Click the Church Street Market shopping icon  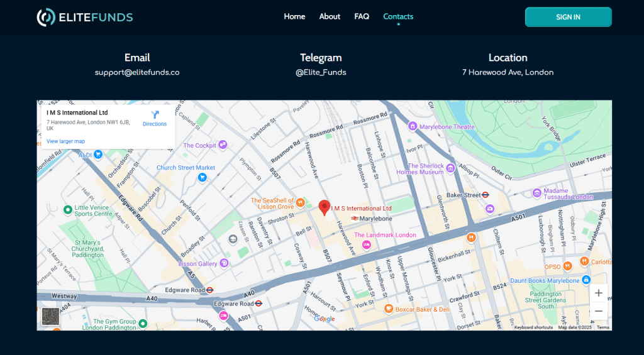[x=203, y=178]
